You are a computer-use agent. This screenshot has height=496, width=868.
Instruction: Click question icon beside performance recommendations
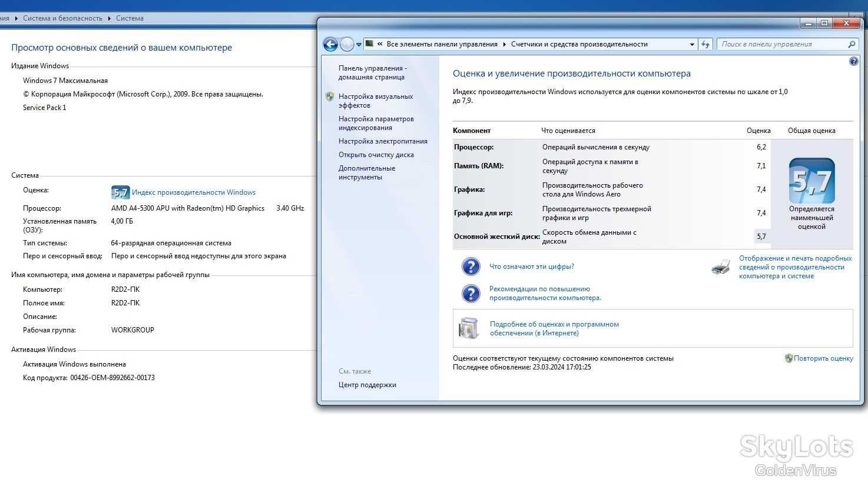coord(471,294)
